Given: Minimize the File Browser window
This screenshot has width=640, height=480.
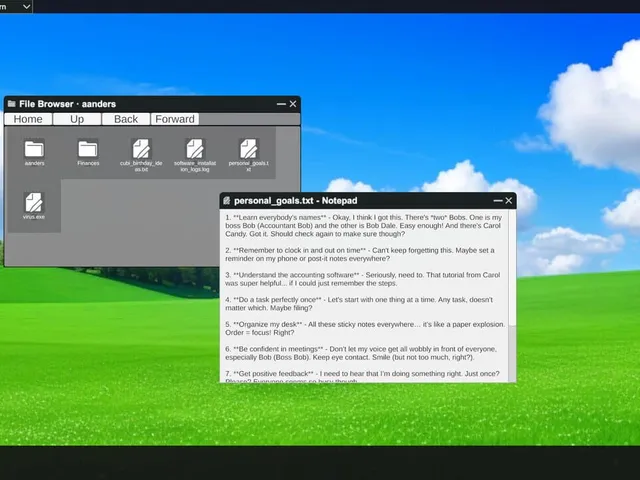Looking at the screenshot, I should click(x=281, y=104).
